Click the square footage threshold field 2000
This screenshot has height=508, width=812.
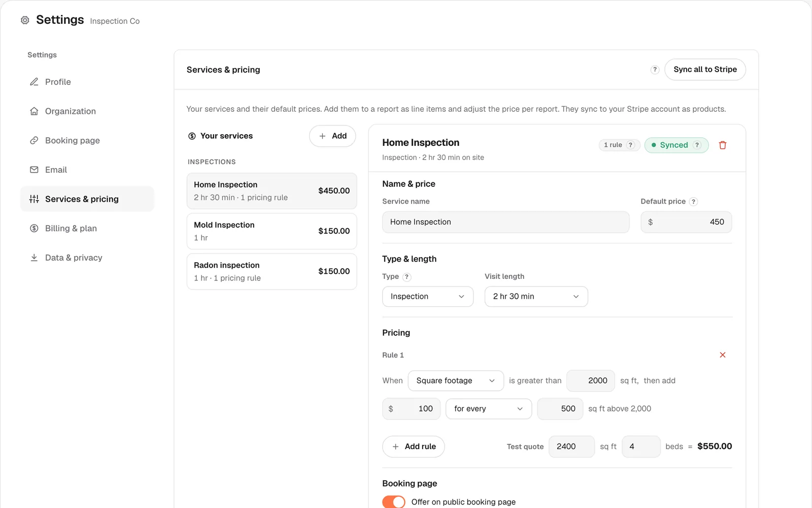click(591, 381)
